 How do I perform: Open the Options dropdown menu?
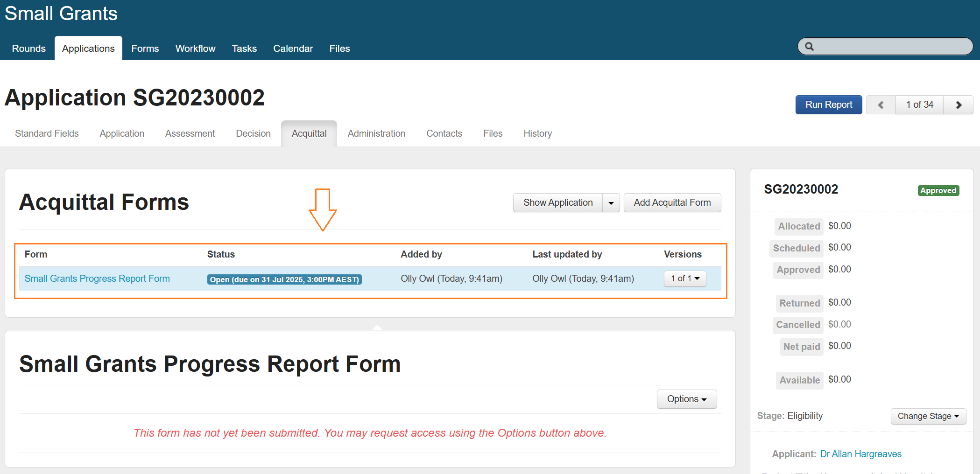click(686, 399)
